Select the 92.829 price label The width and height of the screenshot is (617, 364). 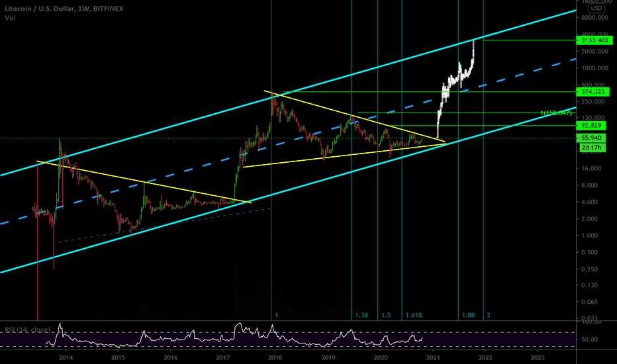pyautogui.click(x=591, y=126)
